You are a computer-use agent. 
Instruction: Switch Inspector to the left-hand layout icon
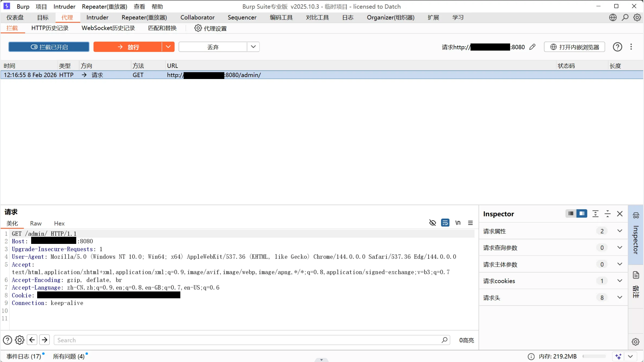(x=571, y=214)
